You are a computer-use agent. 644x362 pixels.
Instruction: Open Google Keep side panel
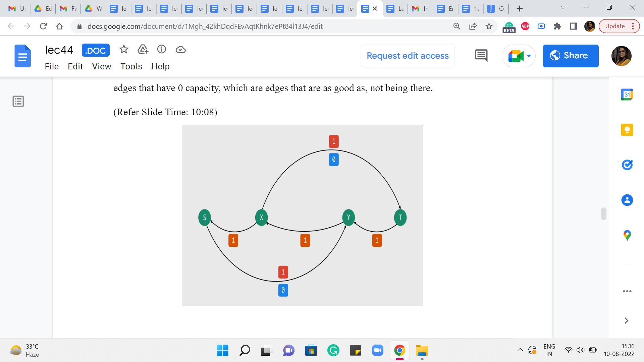(x=627, y=130)
